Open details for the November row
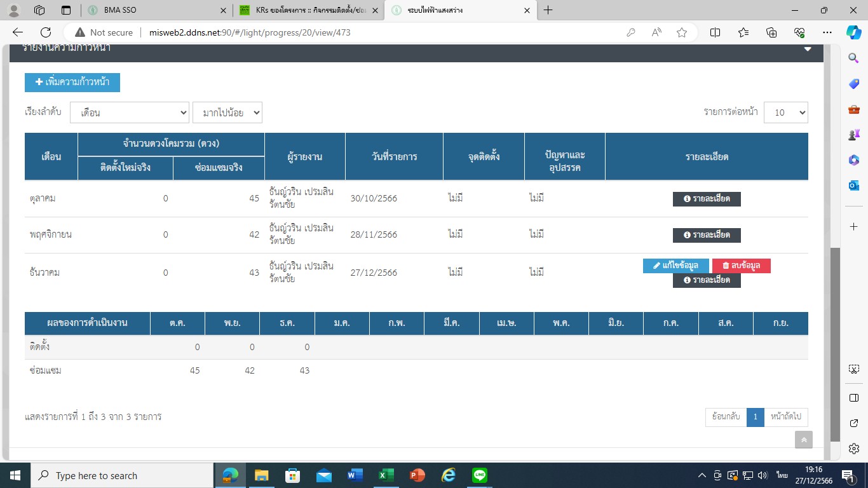This screenshot has width=868, height=488. 707,235
